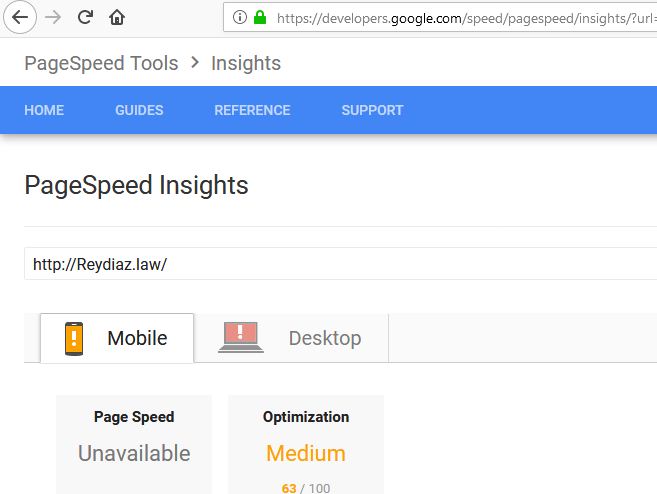Switch to the Desktop tab
The image size is (657, 494).
pos(291,338)
